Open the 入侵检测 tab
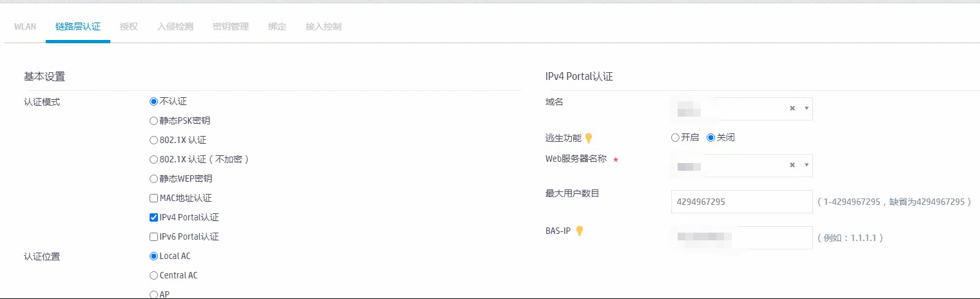 coord(175,27)
